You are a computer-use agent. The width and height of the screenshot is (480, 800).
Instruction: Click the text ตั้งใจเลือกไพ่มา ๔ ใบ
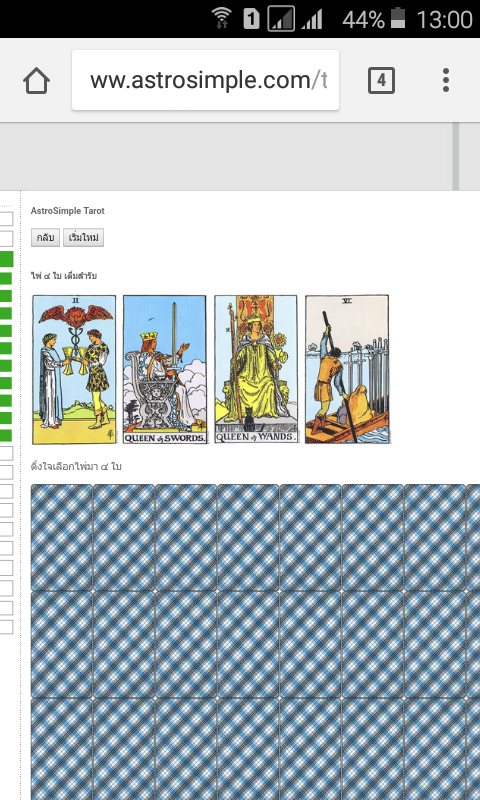point(76,466)
